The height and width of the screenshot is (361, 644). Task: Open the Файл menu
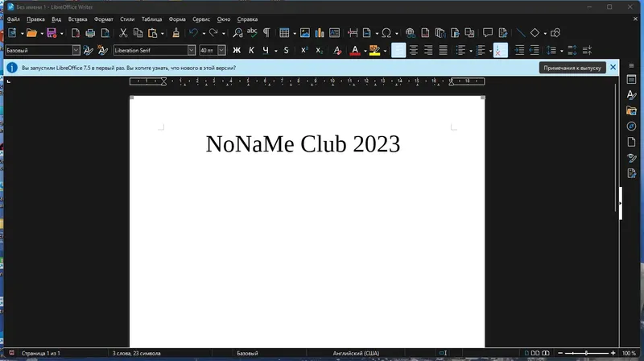coord(13,19)
